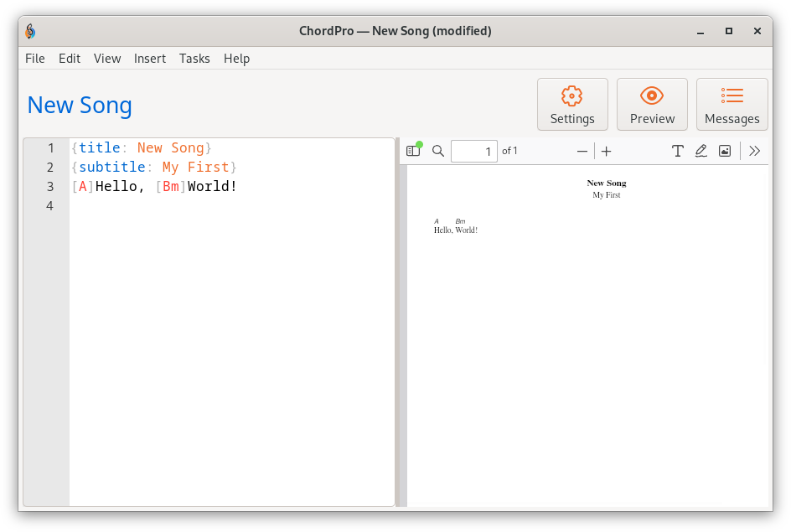Click line number 4 in gutter
The height and width of the screenshot is (532, 791).
point(49,206)
